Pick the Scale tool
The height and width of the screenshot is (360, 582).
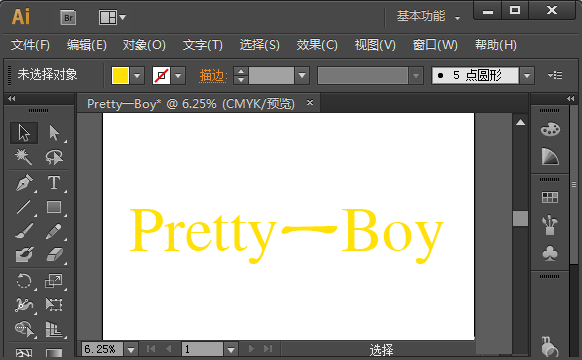(x=54, y=281)
